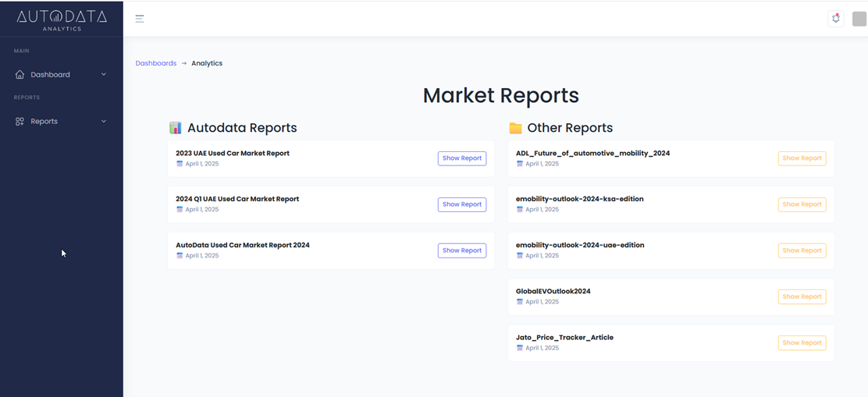Select the Jato_Price_Tracker_Article report title
The image size is (868, 397).
[x=564, y=338]
